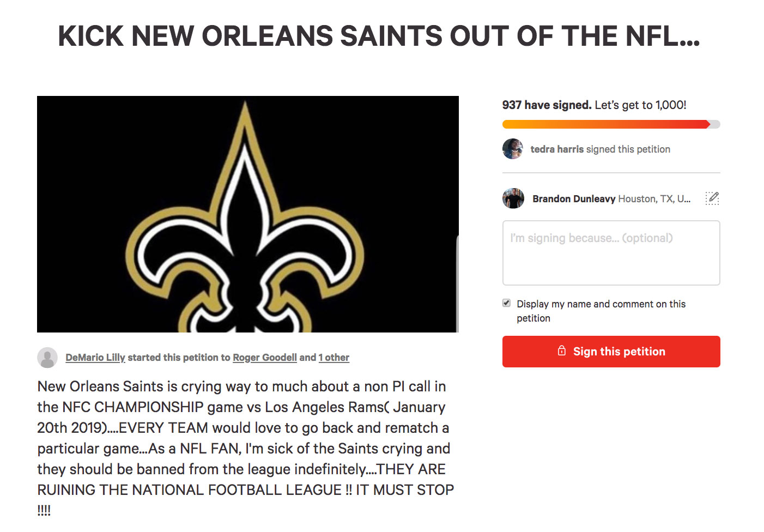
Task: Click DeMario Lilly's gray avatar placeholder
Action: [x=48, y=358]
